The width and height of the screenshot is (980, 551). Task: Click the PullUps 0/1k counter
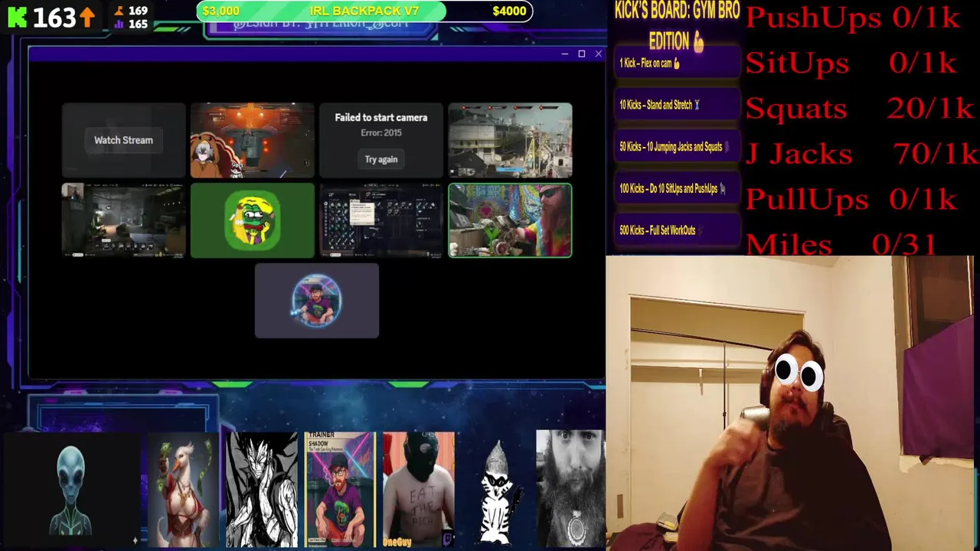click(851, 199)
